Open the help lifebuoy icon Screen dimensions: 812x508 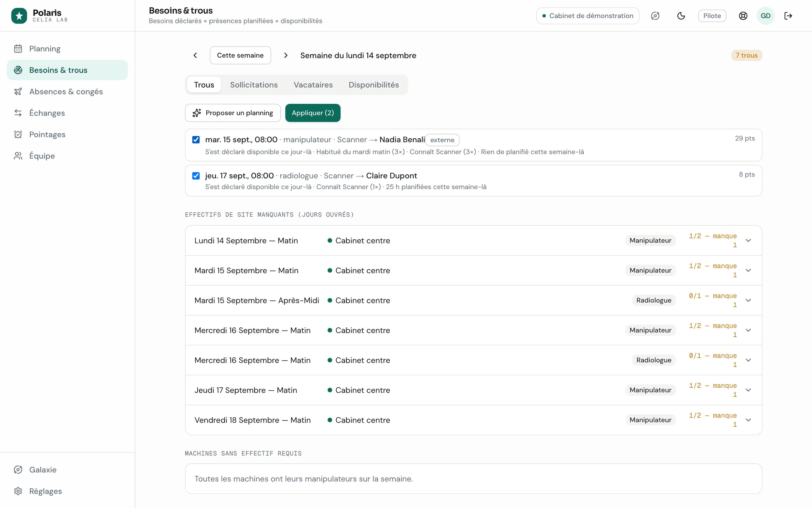tap(743, 16)
